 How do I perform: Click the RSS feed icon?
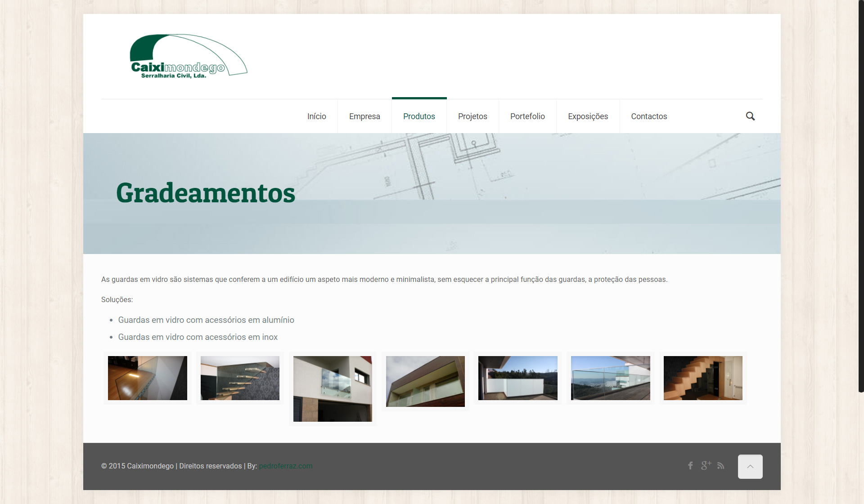click(721, 466)
